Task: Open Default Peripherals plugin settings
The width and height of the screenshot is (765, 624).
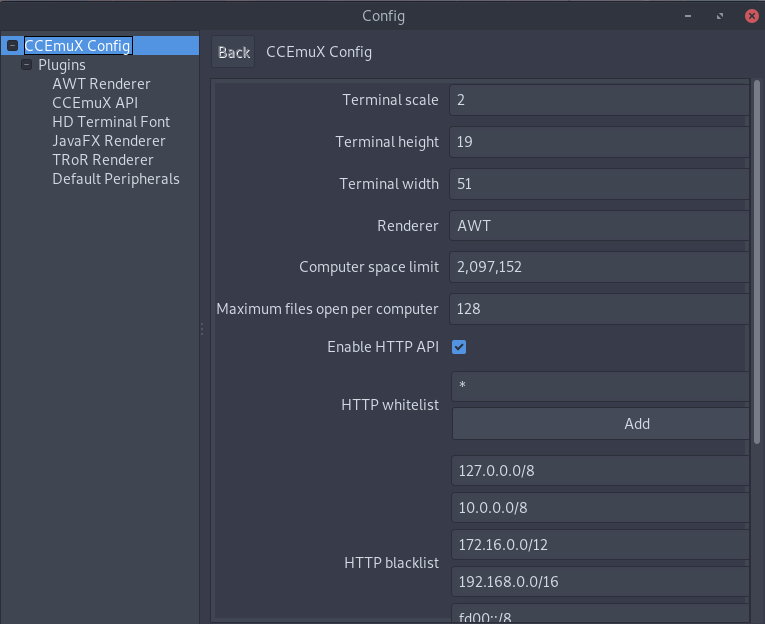Action: (116, 179)
